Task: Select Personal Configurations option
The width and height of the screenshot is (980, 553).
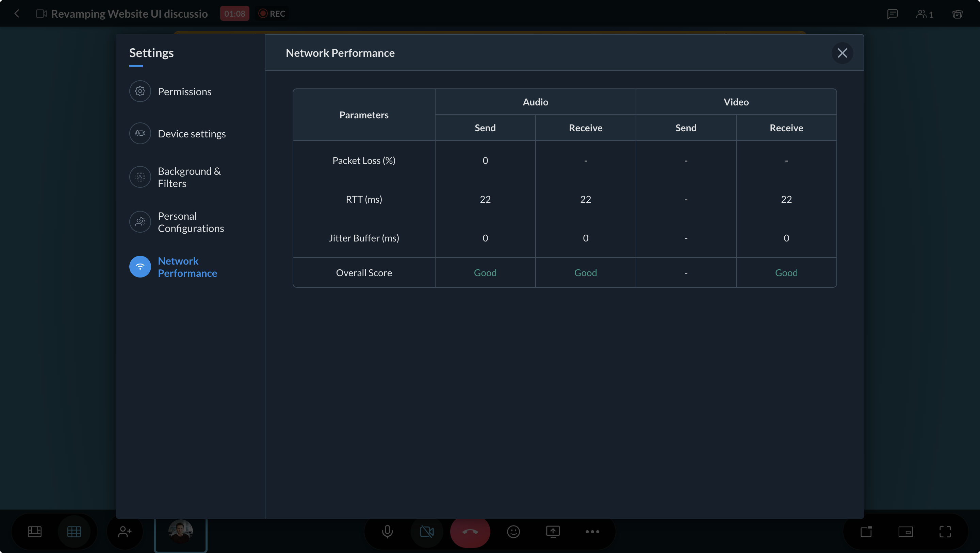Action: click(191, 222)
